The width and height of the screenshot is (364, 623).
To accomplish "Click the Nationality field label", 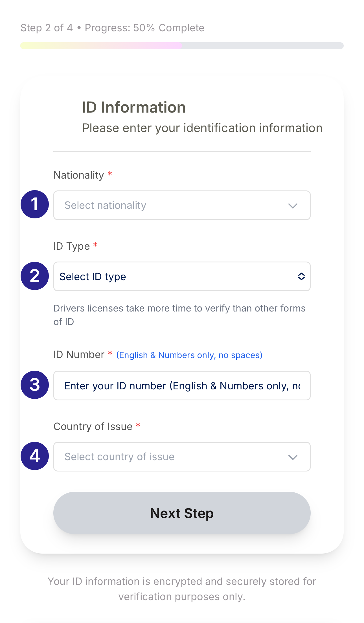I will click(79, 175).
